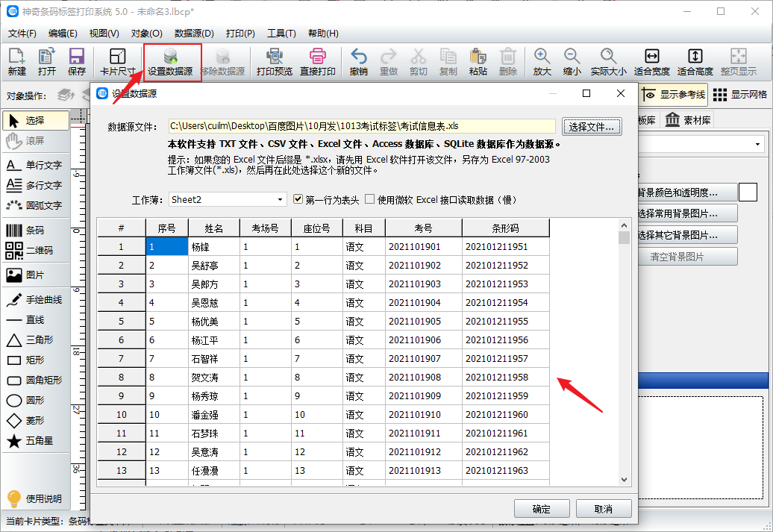773x532 pixels.
Task: Click 打印预览 print preview icon
Action: tap(274, 62)
